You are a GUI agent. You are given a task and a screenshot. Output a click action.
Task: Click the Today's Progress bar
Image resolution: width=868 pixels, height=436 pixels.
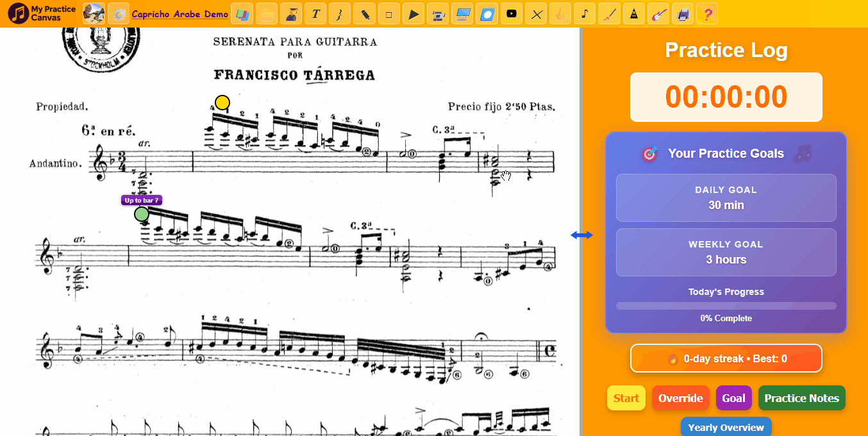[726, 306]
